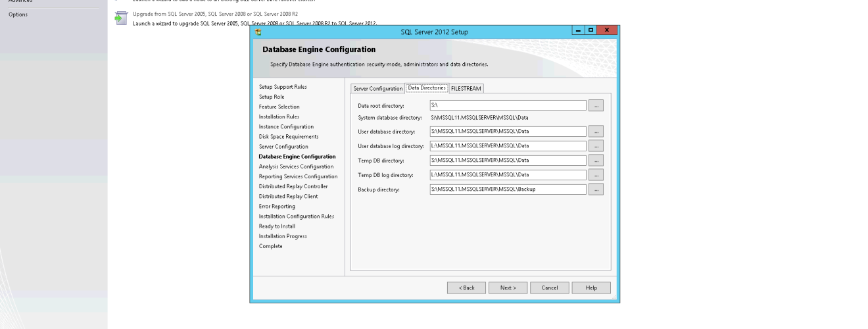Browse for User database log directory
868x329 pixels.
tap(596, 146)
